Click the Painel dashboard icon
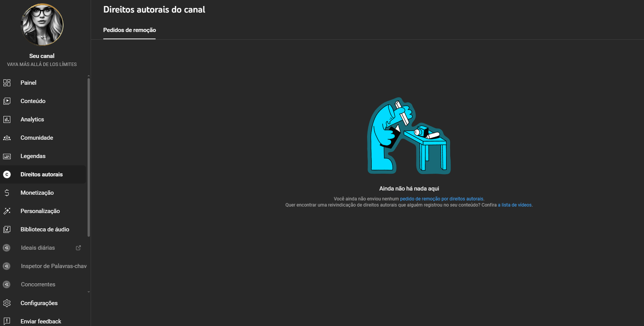The height and width of the screenshot is (326, 644). click(x=7, y=83)
